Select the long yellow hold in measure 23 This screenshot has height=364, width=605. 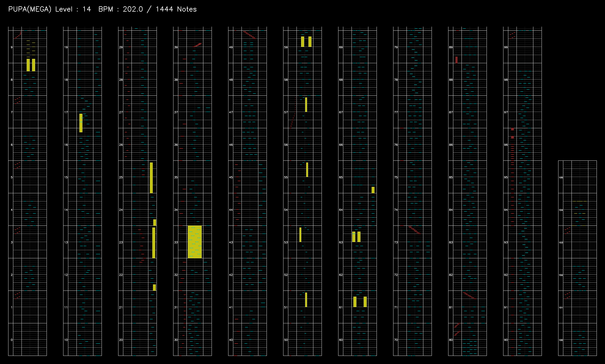[154, 243]
